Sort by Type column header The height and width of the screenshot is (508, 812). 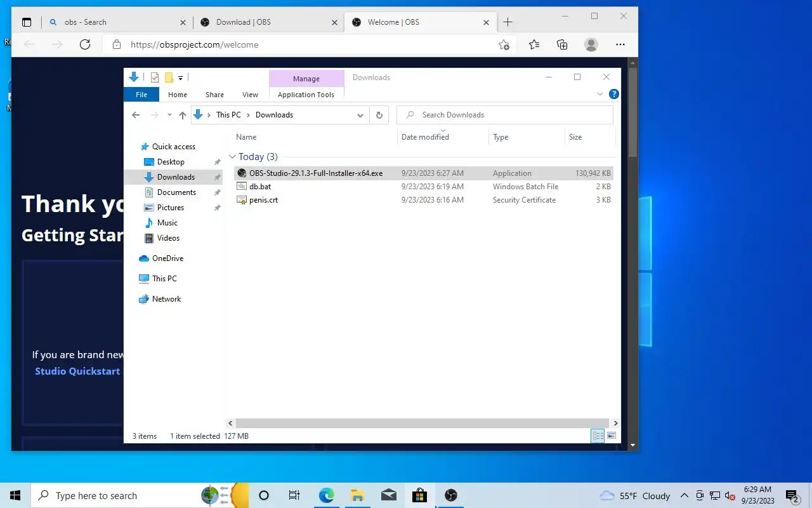coord(501,137)
